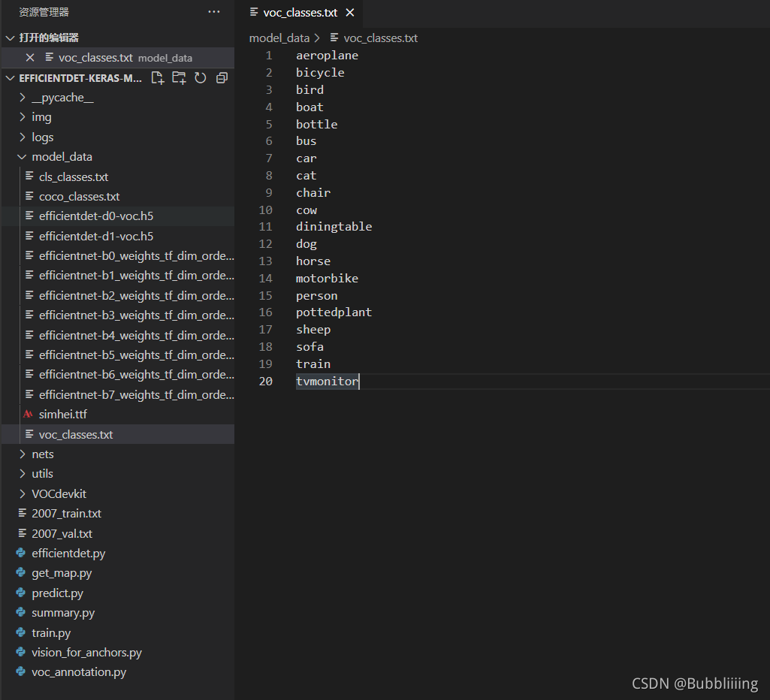The image size is (770, 700).
Task: Click the word bottle on line 5
Action: tap(317, 124)
